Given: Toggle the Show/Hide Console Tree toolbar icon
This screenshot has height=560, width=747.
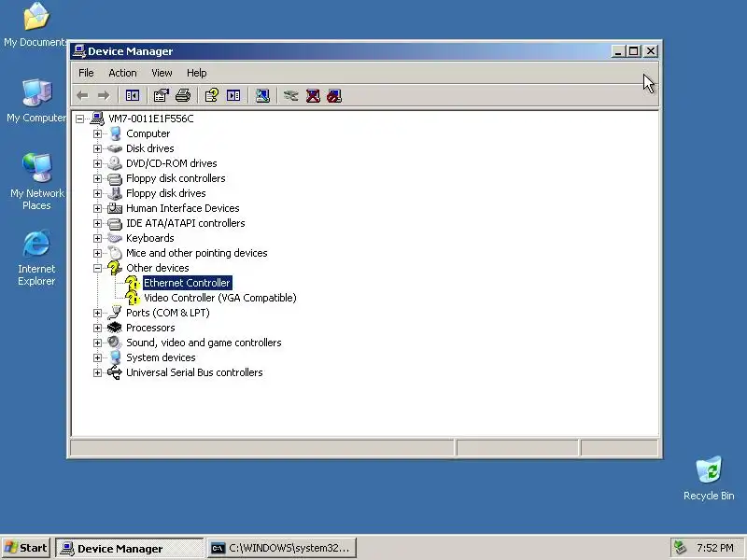Looking at the screenshot, I should [133, 96].
